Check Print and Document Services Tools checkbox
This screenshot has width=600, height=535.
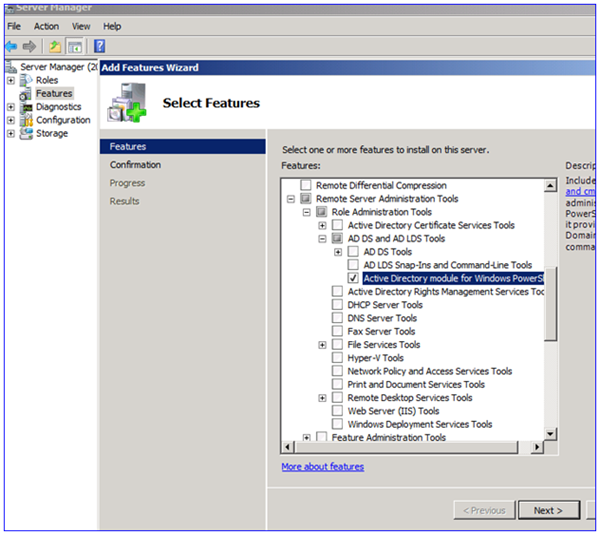point(337,385)
